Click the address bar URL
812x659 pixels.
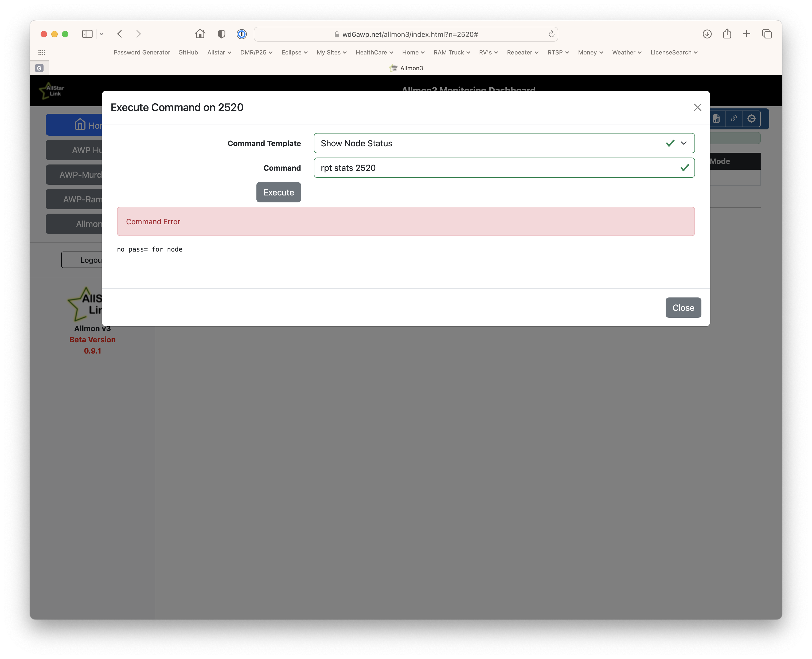(x=410, y=34)
